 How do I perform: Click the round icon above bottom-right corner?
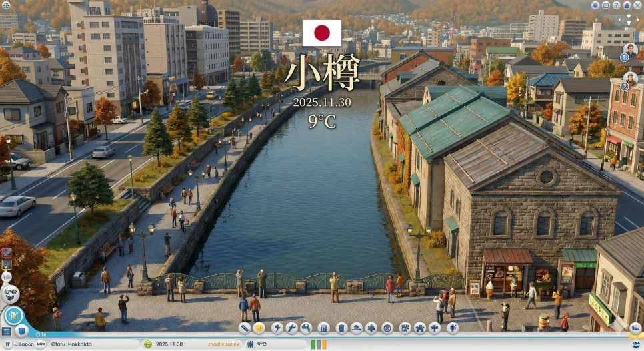pyautogui.click(x=635, y=328)
